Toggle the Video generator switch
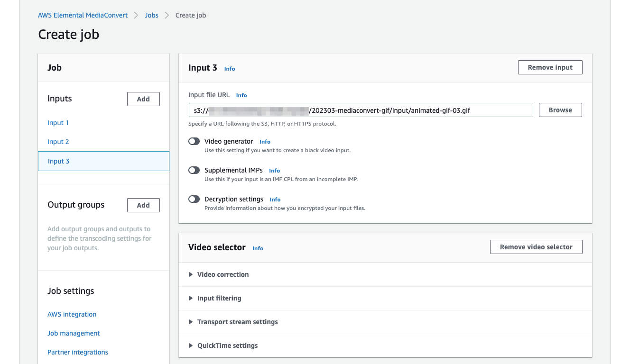This screenshot has height=364, width=630. coord(194,141)
